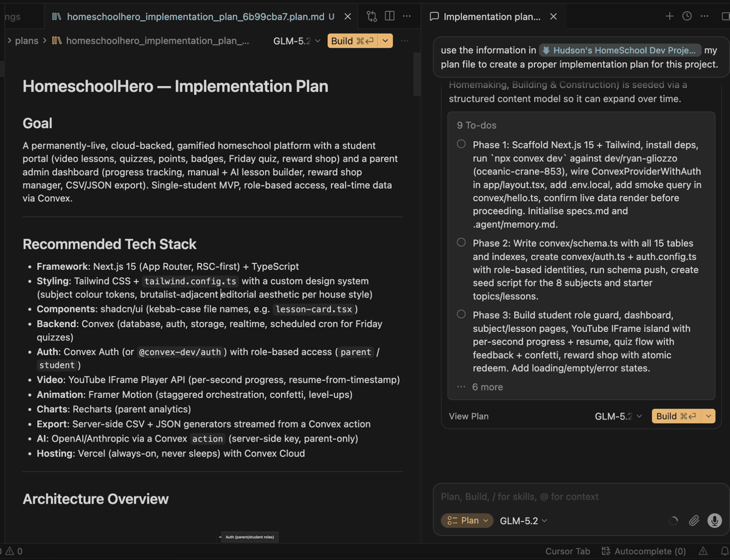This screenshot has width=730, height=560.
Task: Click Autocomplete (0) status bar item
Action: pos(644,551)
